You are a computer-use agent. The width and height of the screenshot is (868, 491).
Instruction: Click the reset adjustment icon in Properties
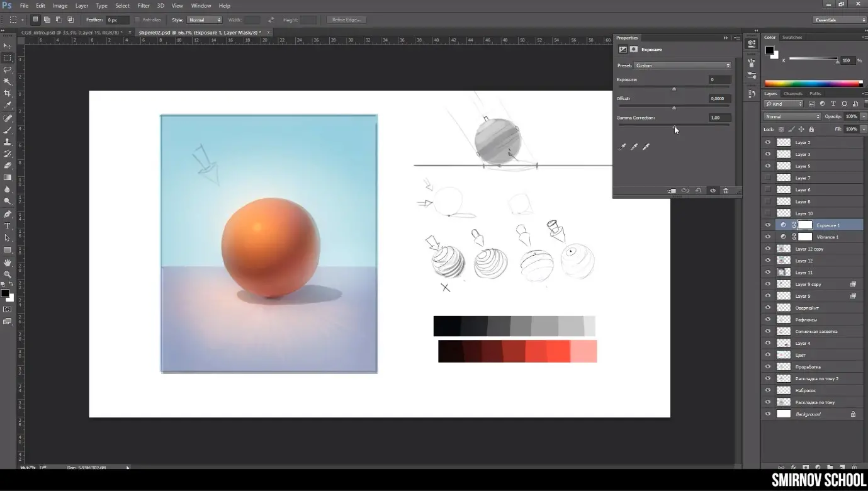[699, 191]
